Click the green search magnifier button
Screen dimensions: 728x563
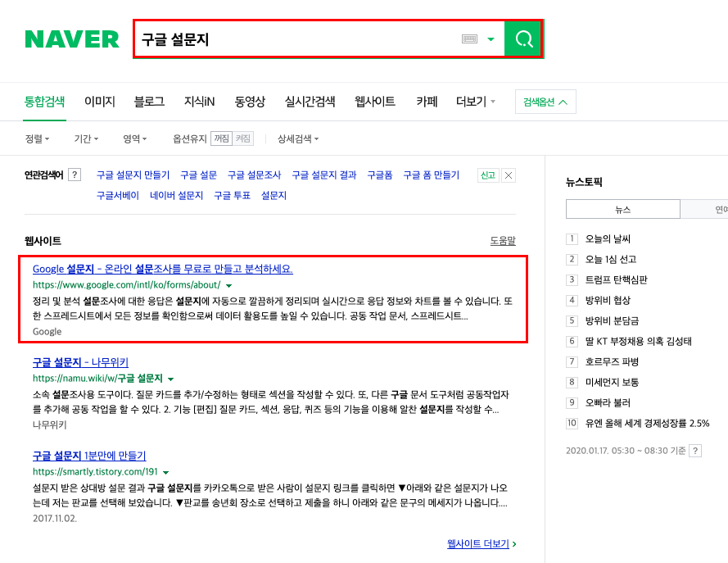coord(523,39)
